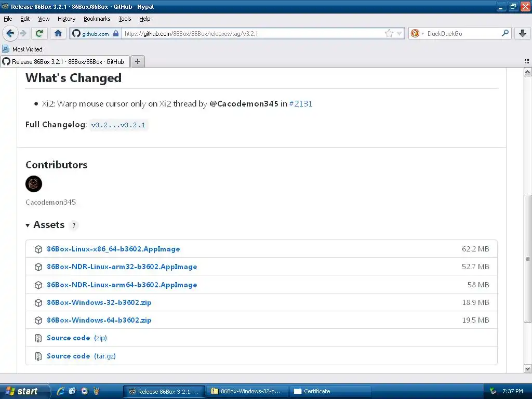Bookmark this page with the star
Image resolution: width=532 pixels, height=399 pixels.
coord(389,33)
